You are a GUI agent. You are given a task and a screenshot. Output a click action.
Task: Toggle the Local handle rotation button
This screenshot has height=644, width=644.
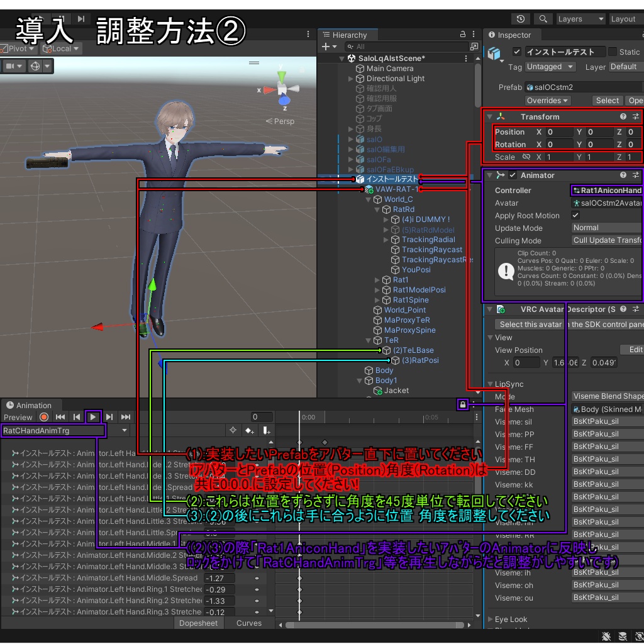(61, 48)
